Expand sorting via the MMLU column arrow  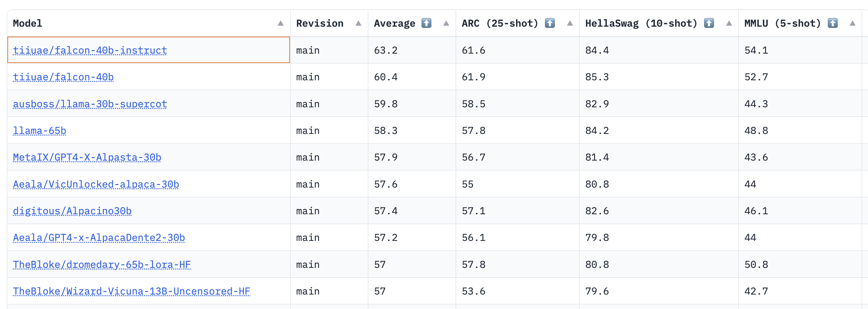point(853,23)
